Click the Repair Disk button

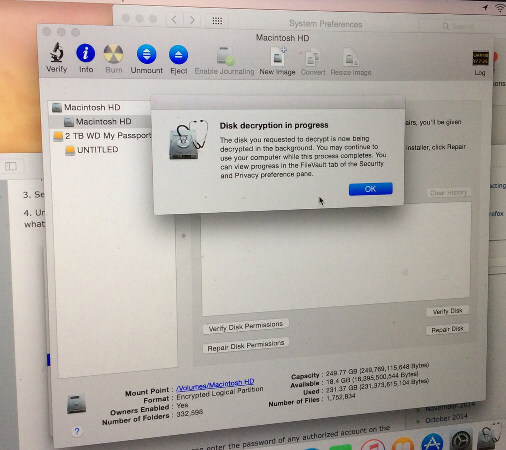(447, 329)
